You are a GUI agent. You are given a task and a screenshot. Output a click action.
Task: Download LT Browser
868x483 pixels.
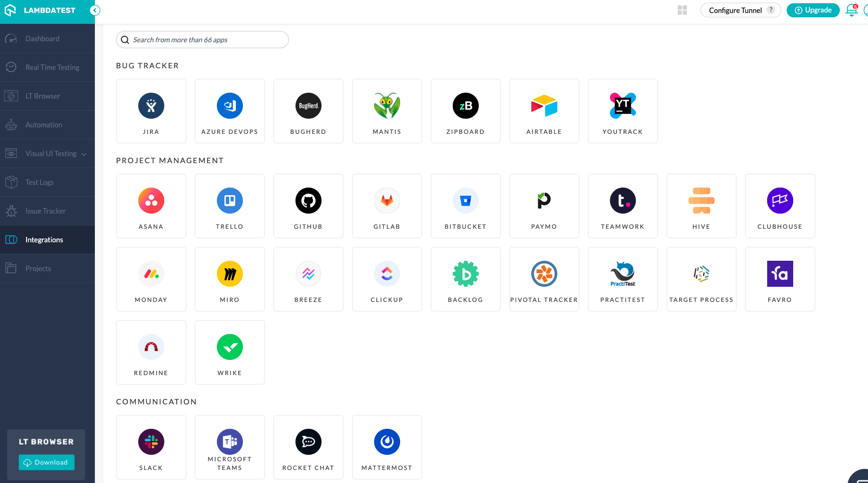pos(47,462)
